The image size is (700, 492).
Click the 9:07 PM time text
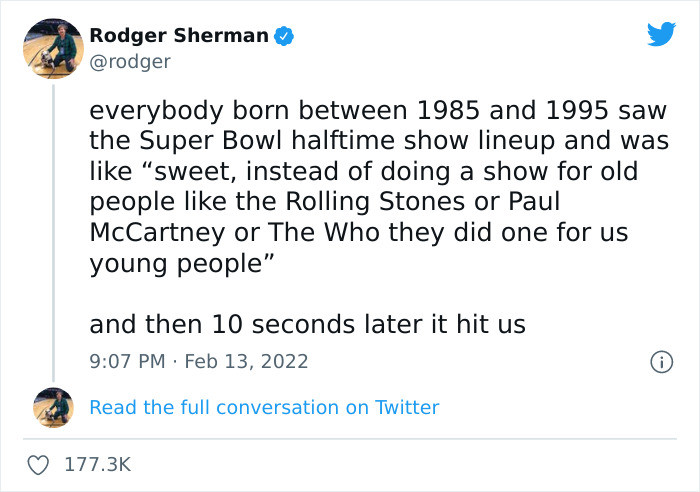click(x=125, y=361)
